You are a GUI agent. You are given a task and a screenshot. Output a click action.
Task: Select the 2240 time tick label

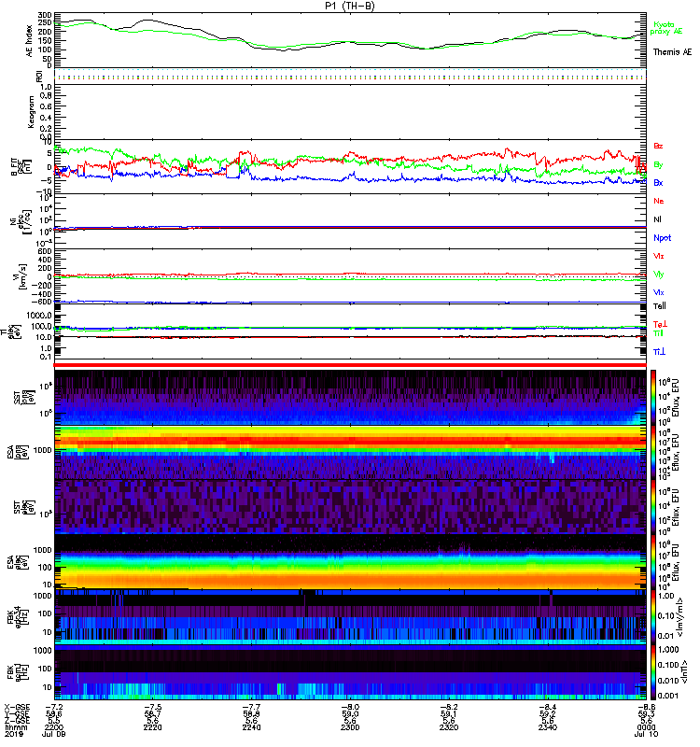[251, 727]
